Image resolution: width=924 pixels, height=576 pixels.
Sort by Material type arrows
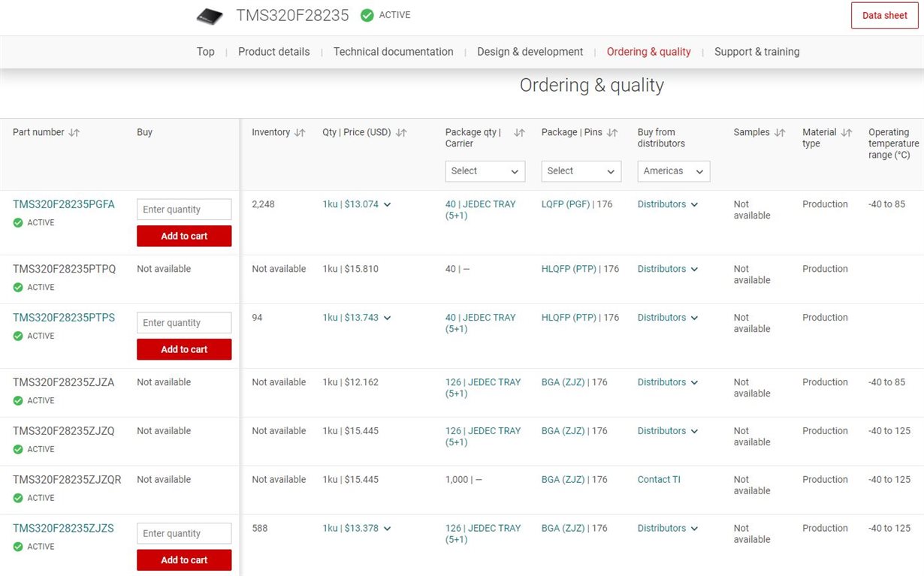847,132
